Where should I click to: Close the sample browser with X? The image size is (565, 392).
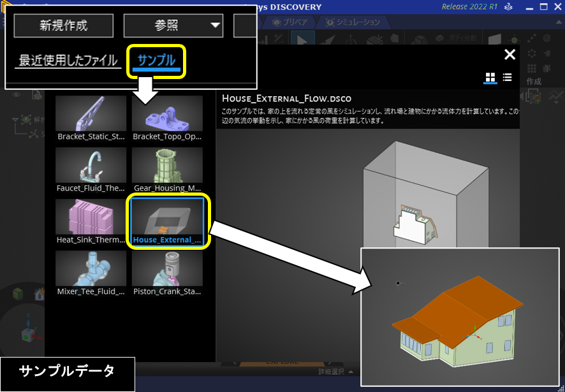[x=510, y=55]
